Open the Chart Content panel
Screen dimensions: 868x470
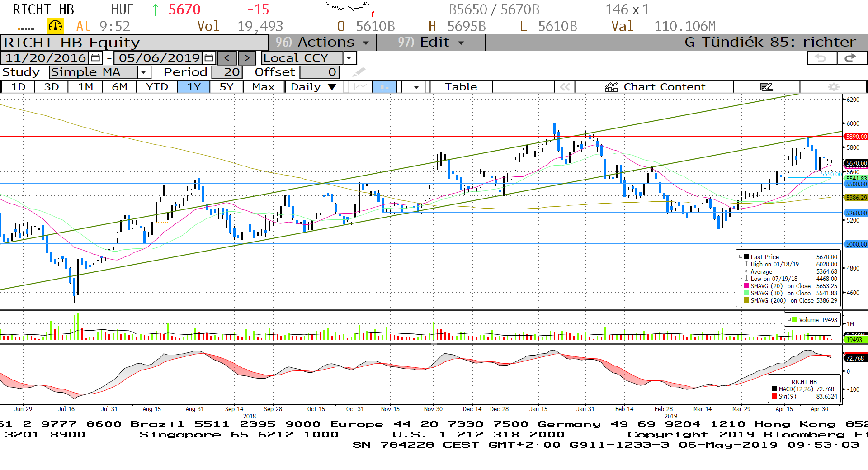click(655, 87)
